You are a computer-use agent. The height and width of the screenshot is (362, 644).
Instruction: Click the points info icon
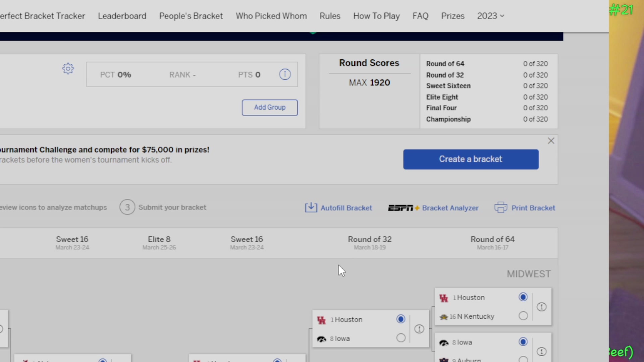tap(285, 74)
